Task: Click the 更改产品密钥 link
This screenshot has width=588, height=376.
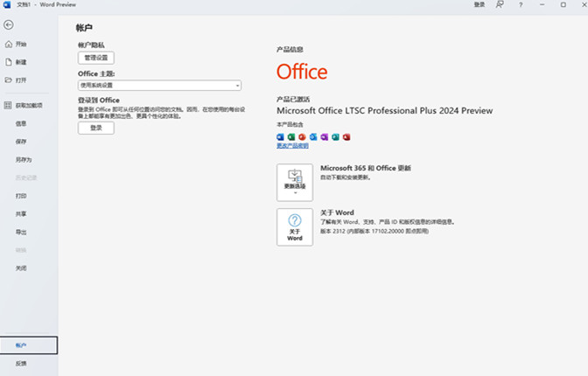Action: click(x=292, y=146)
